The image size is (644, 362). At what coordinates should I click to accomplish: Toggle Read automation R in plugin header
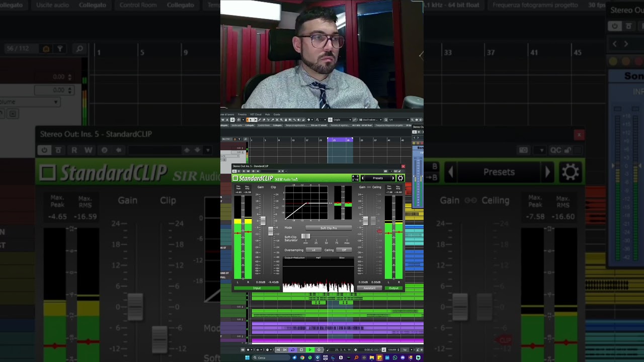(x=244, y=171)
